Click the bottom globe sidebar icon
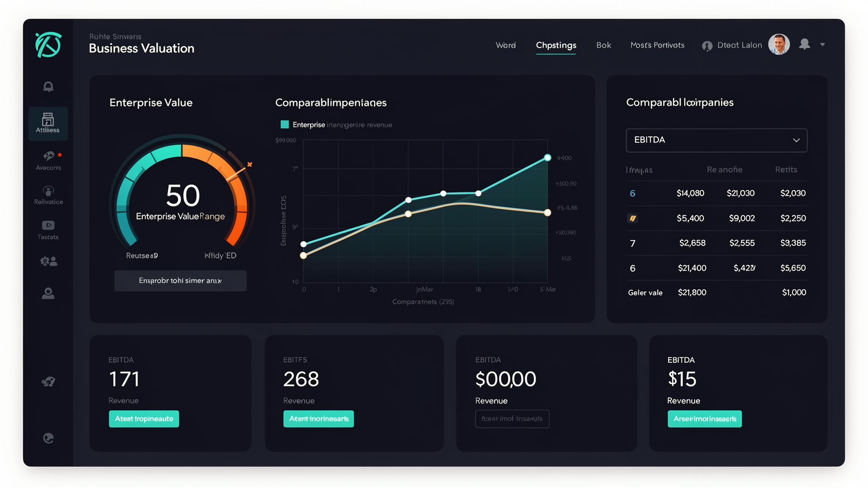The height and width of the screenshot is (488, 868). 48,438
